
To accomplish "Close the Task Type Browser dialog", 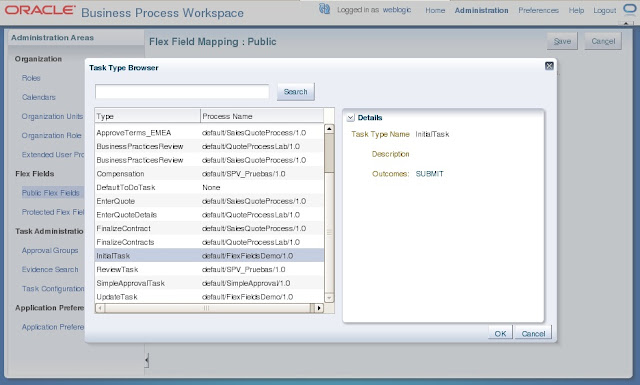I will tap(549, 66).
